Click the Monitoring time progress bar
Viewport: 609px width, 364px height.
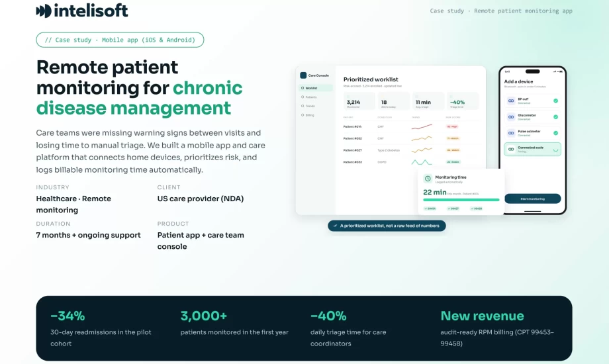click(x=461, y=200)
